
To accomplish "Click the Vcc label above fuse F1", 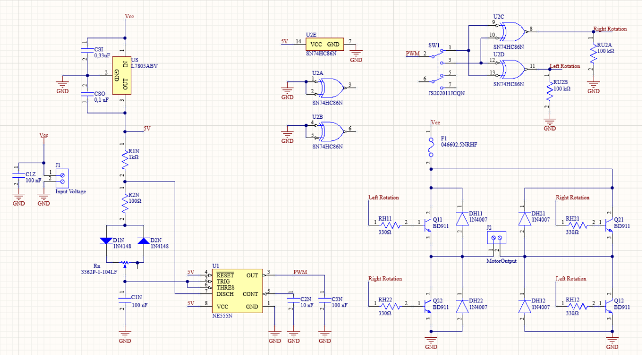I will coord(436,122).
